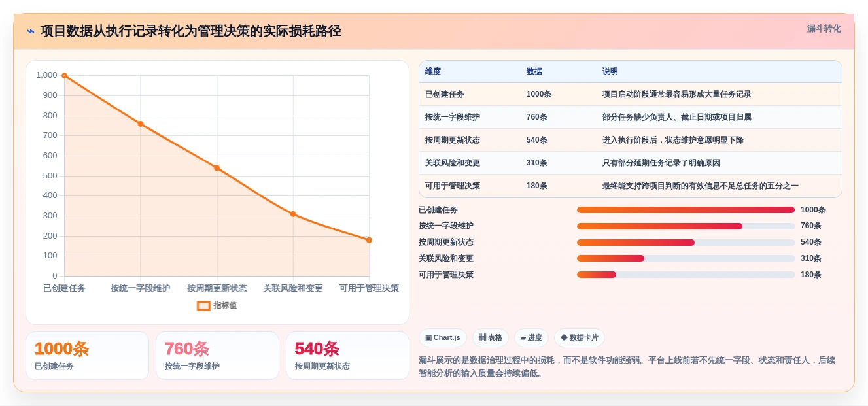Click the 关联风险和变更 table row label

453,163
